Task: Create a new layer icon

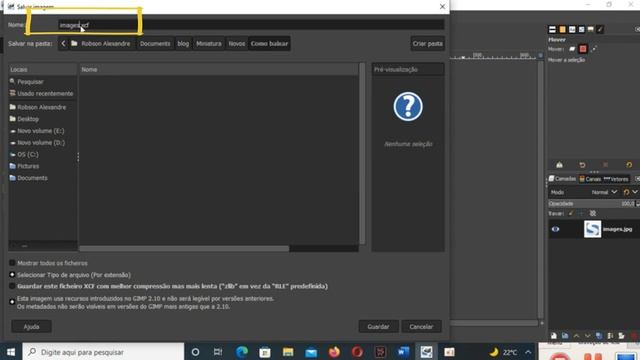Action: click(x=553, y=336)
